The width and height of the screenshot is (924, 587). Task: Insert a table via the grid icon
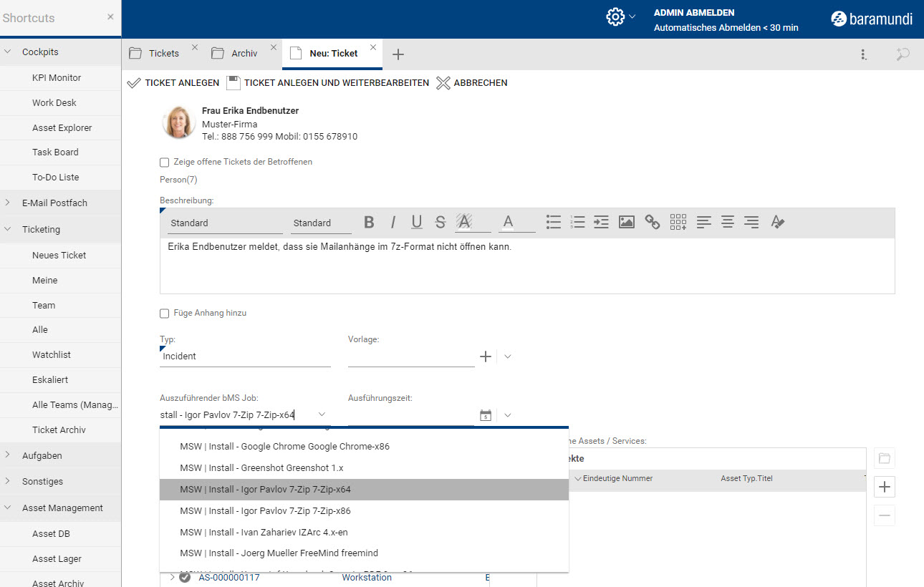coord(678,223)
